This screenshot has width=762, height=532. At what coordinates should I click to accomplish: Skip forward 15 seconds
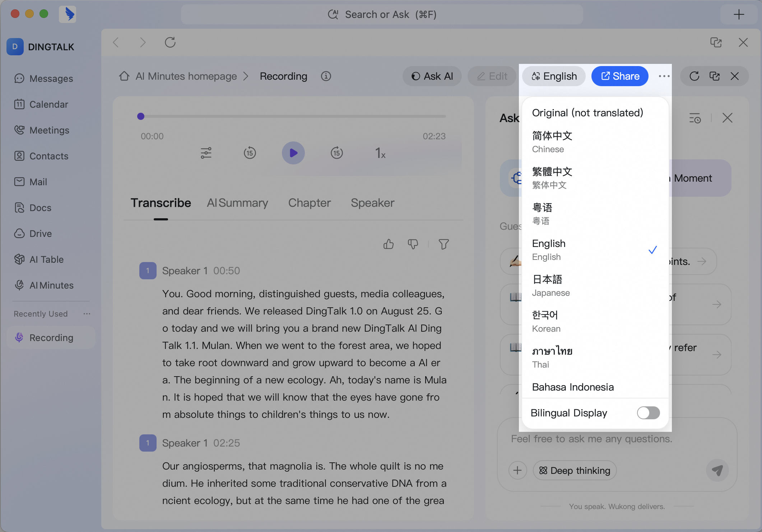(337, 153)
